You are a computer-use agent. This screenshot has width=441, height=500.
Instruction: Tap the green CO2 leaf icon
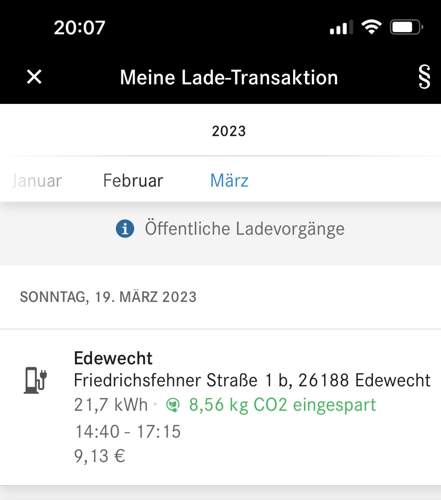173,405
